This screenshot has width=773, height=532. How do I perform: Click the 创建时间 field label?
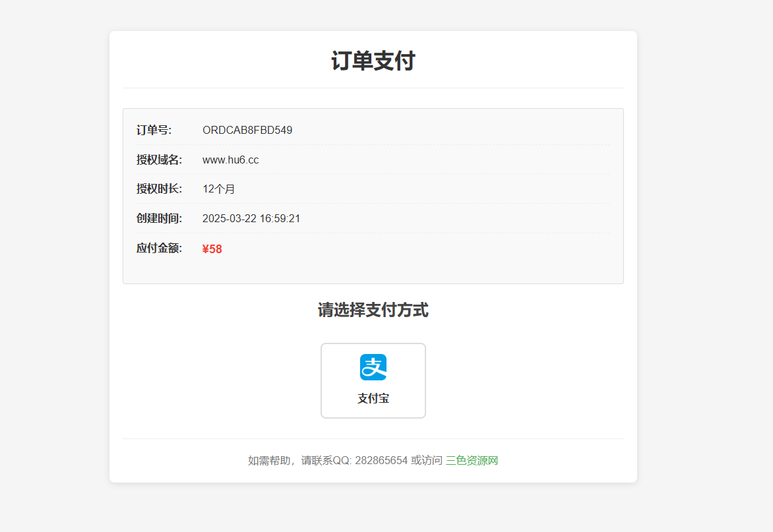pyautogui.click(x=159, y=218)
